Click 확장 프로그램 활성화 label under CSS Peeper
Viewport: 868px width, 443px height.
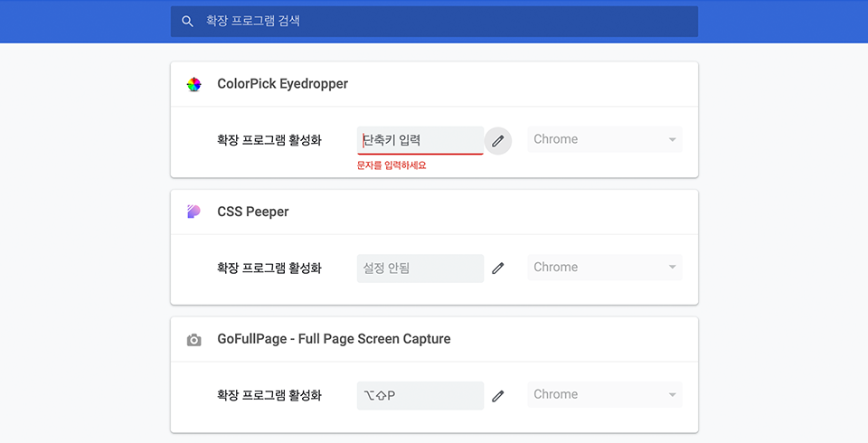pos(269,268)
